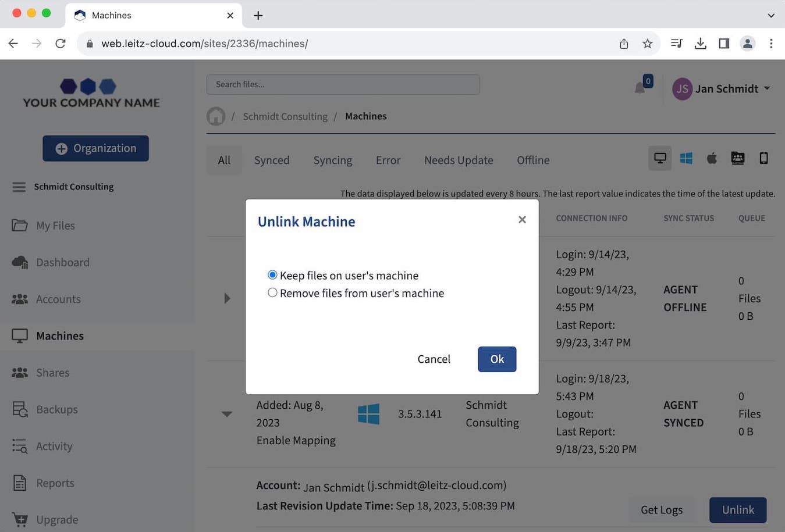Confirm unlink by clicking Ok
The height and width of the screenshot is (532, 785).
496,359
